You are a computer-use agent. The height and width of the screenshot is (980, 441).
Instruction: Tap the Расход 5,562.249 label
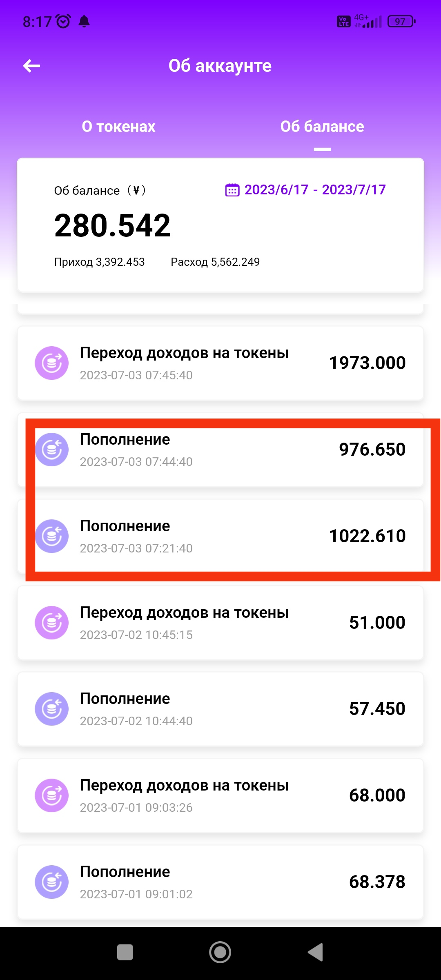click(215, 262)
